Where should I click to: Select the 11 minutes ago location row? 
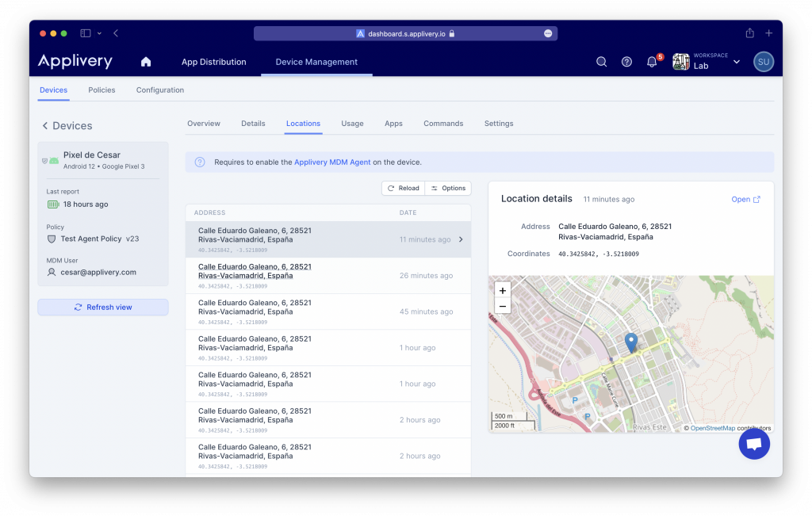(328, 239)
